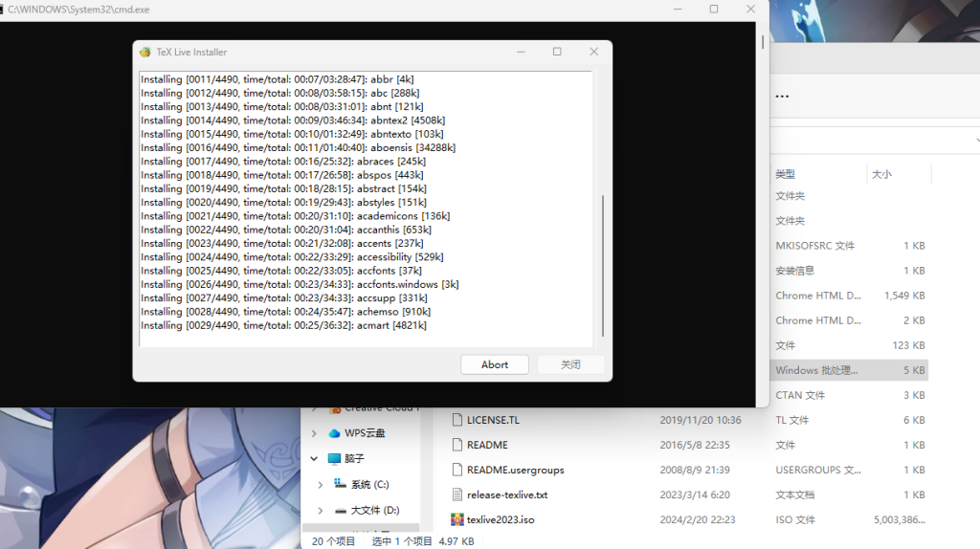
Task: Click the README.usergroups file icon
Action: tap(457, 470)
